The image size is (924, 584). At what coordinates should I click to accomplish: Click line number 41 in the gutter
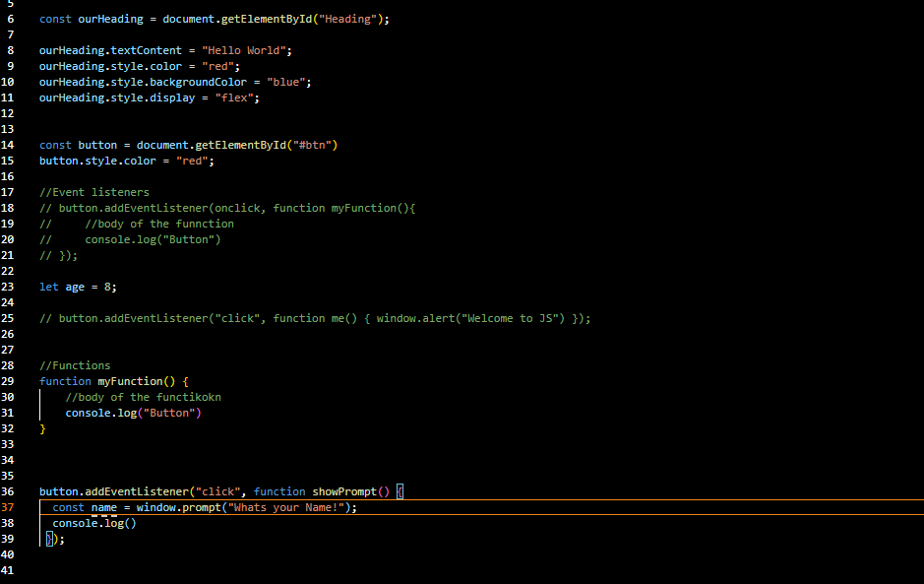tap(7, 570)
